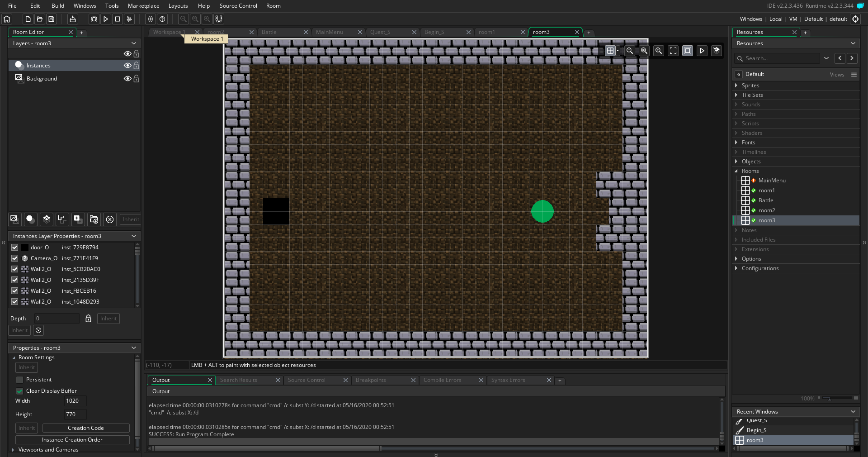Click the Instance Creation Order button
The image size is (868, 457).
coord(72,440)
